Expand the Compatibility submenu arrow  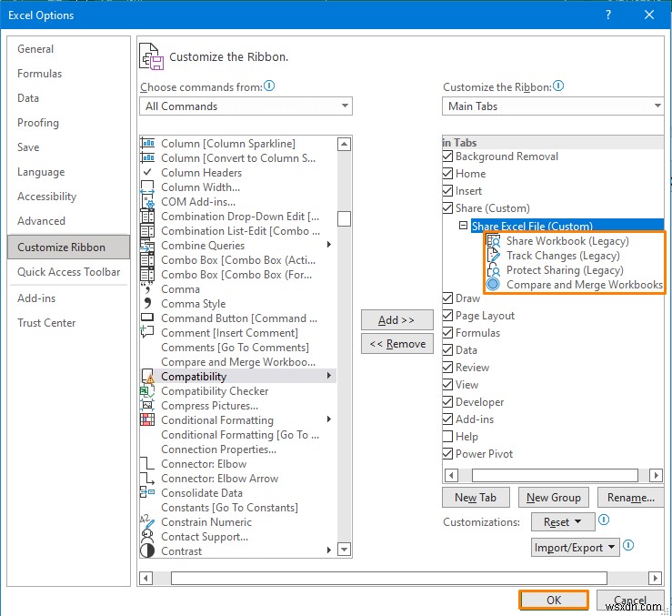pos(328,376)
